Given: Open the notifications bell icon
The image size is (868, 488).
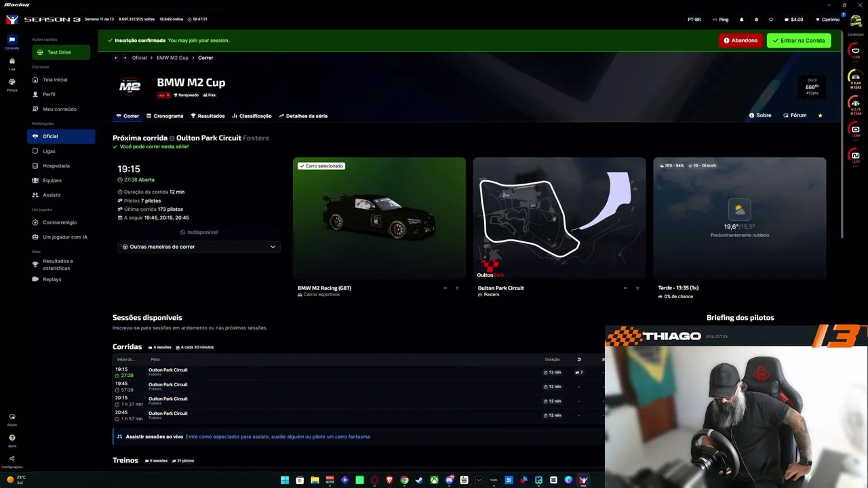Looking at the screenshot, I should point(741,20).
